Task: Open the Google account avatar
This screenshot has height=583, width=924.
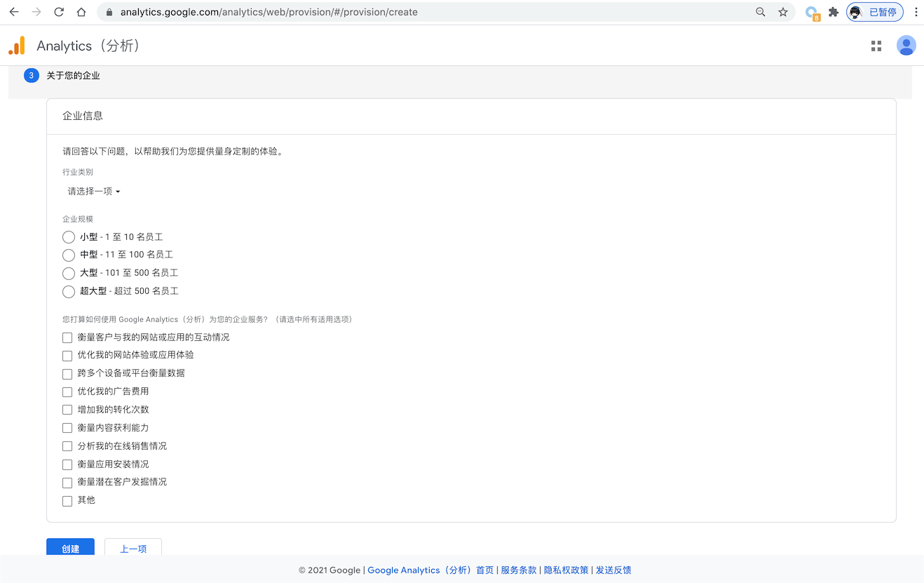Action: 906,46
